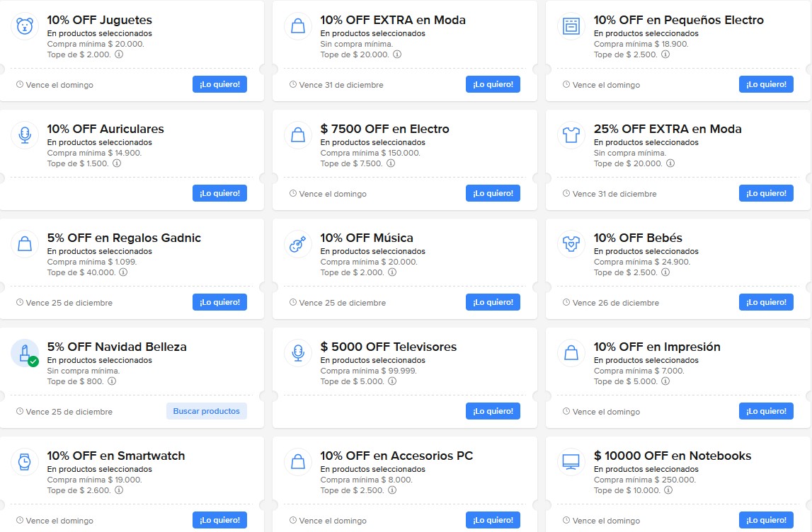Click the smartwatch icon on Smartwatch coupon

[x=25, y=461]
